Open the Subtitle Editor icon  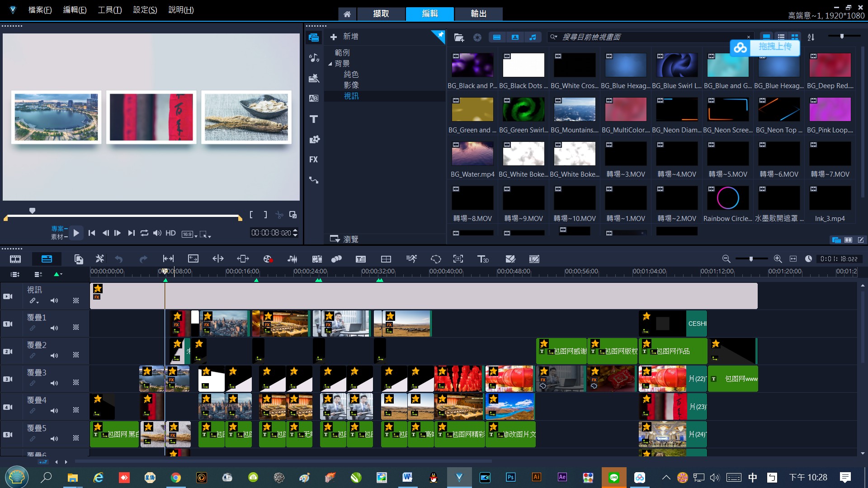click(361, 259)
